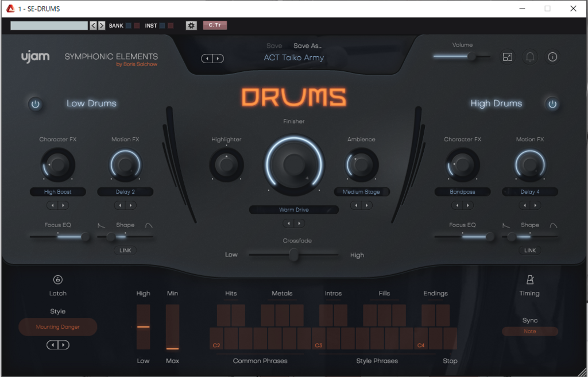588x377 pixels.
Task: Toggle the Low Drums power button
Action: pyautogui.click(x=35, y=104)
